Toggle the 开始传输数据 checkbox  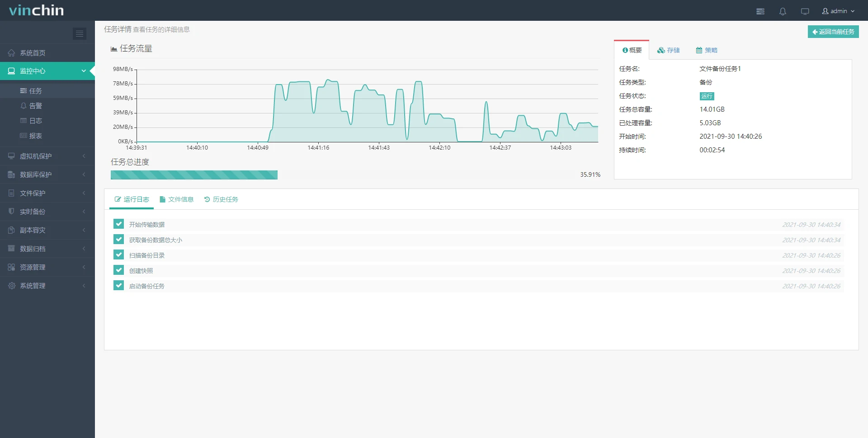tap(119, 224)
